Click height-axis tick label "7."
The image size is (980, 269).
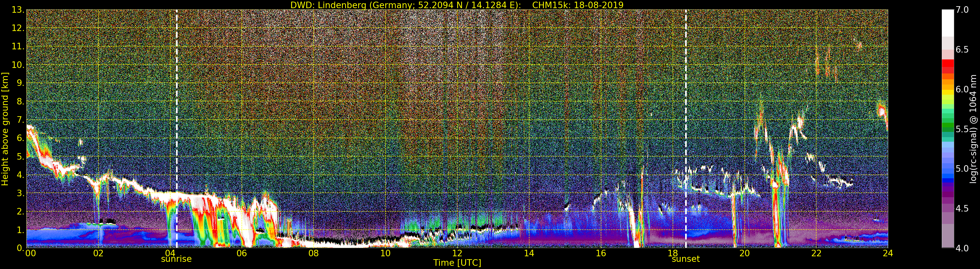click(x=20, y=120)
